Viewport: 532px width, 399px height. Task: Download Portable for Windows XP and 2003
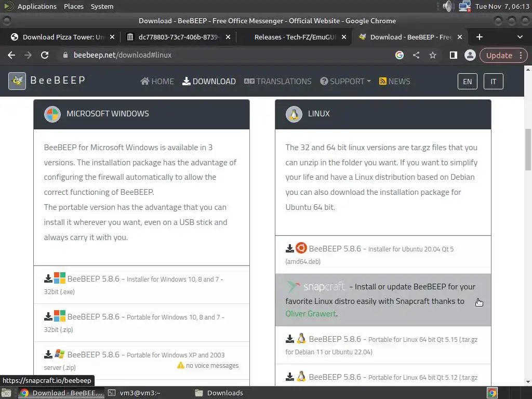(x=141, y=361)
